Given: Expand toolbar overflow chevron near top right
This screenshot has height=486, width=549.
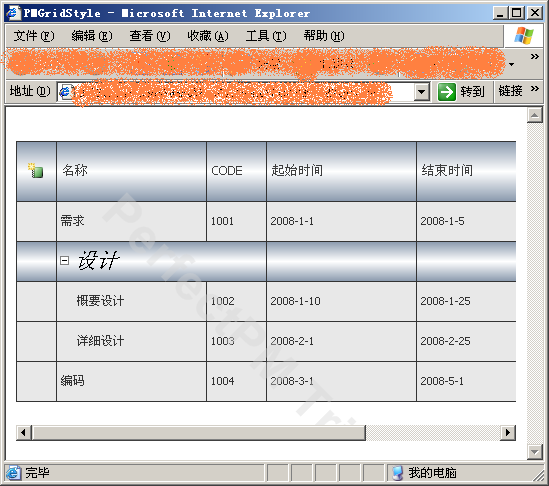Looking at the screenshot, I should [535, 57].
